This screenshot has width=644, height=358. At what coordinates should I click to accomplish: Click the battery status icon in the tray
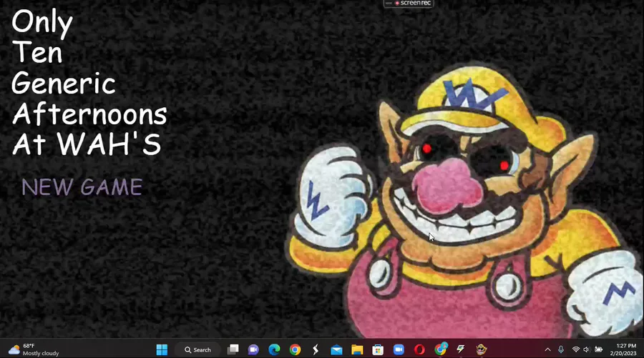(x=598, y=350)
